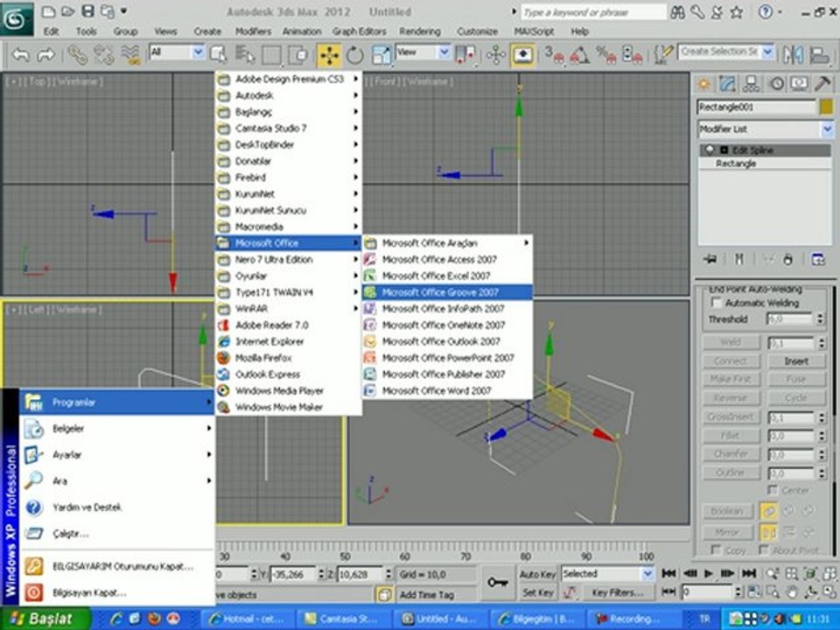Image resolution: width=840 pixels, height=630 pixels.
Task: Launch Microsoft Office Groove 2007
Action: [447, 292]
